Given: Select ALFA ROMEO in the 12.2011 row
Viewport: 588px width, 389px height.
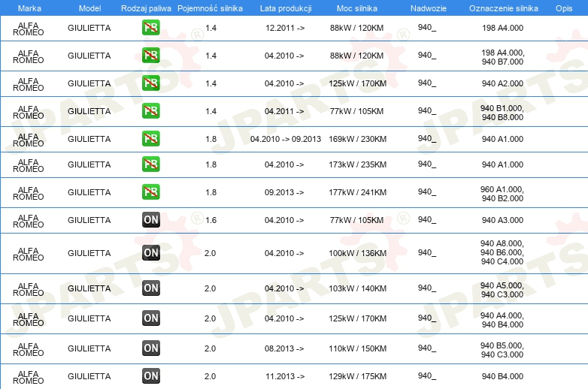Looking at the screenshot, I should 29,29.
